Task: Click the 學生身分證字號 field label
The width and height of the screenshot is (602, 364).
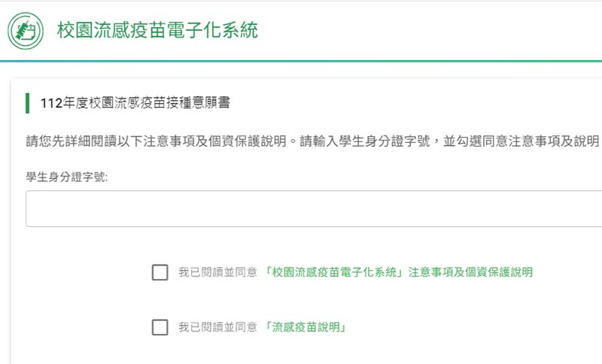Action: click(67, 177)
